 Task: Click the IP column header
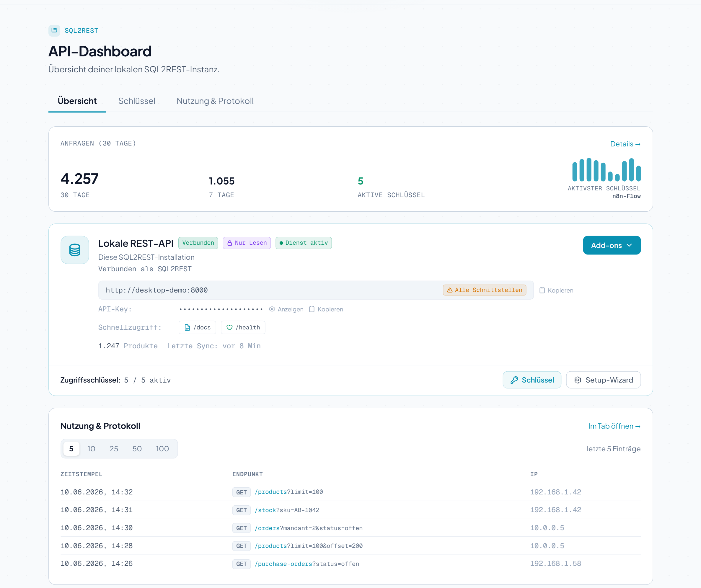(534, 475)
